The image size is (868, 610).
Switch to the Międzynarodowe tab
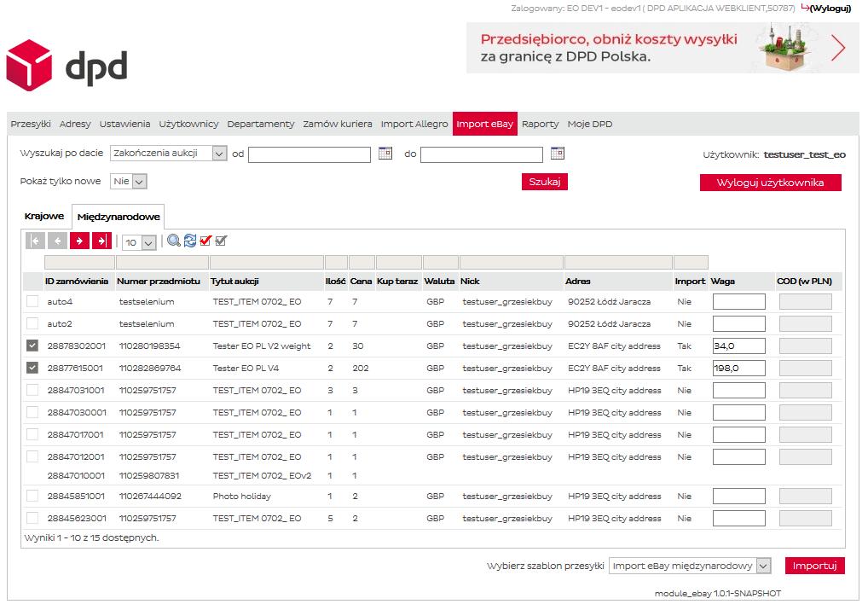(119, 217)
